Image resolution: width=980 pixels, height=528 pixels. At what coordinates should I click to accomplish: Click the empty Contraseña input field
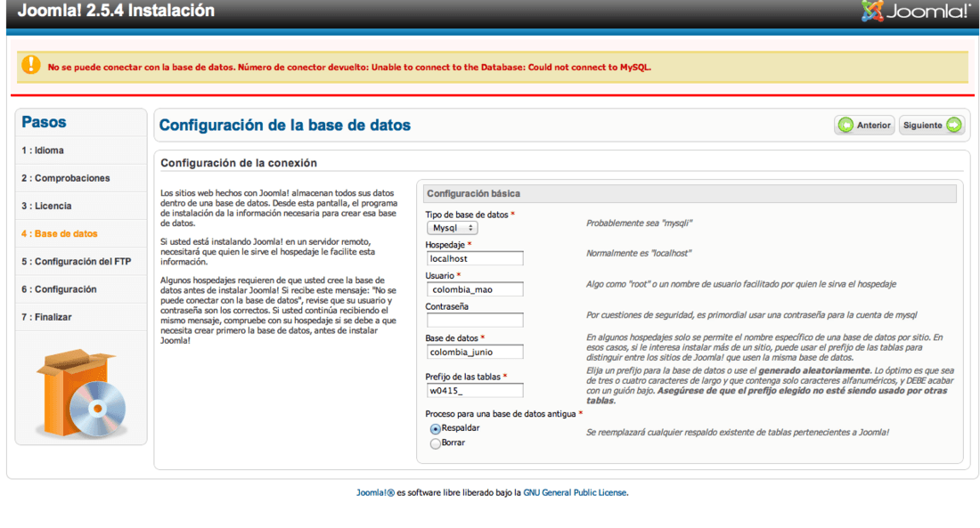[475, 321]
